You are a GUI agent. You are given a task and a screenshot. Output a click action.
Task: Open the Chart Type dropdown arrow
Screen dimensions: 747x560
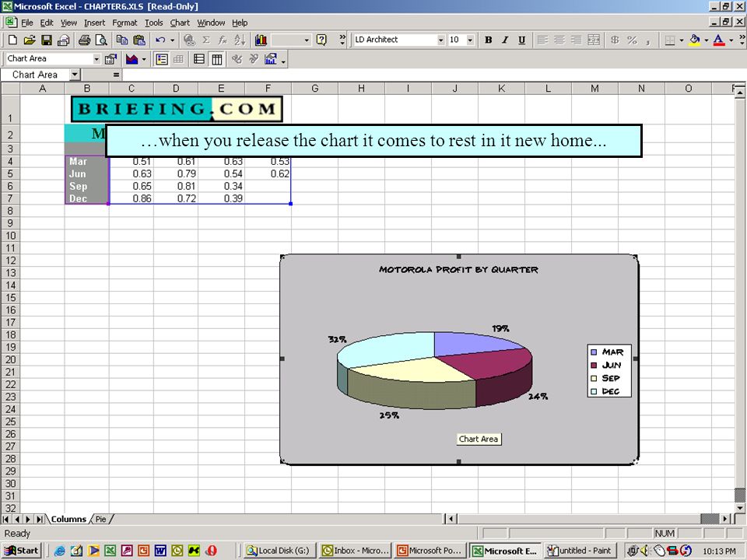[x=144, y=59]
